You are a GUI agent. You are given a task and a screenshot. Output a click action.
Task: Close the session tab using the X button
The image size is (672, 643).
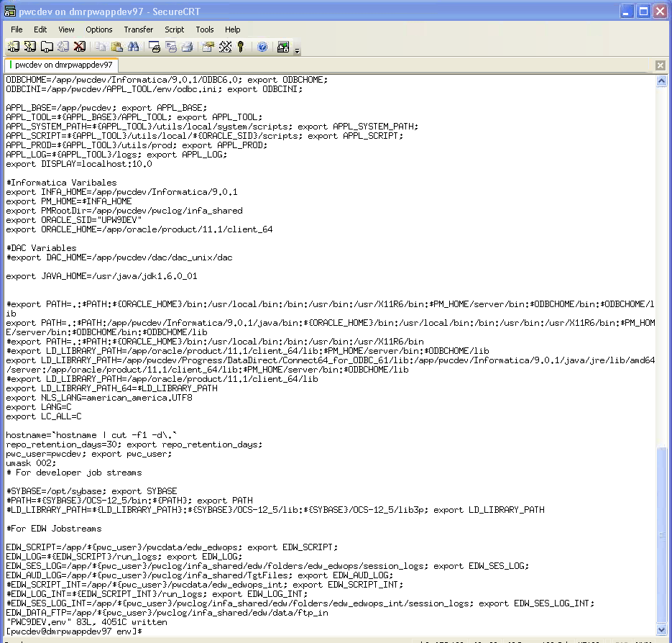click(x=661, y=65)
